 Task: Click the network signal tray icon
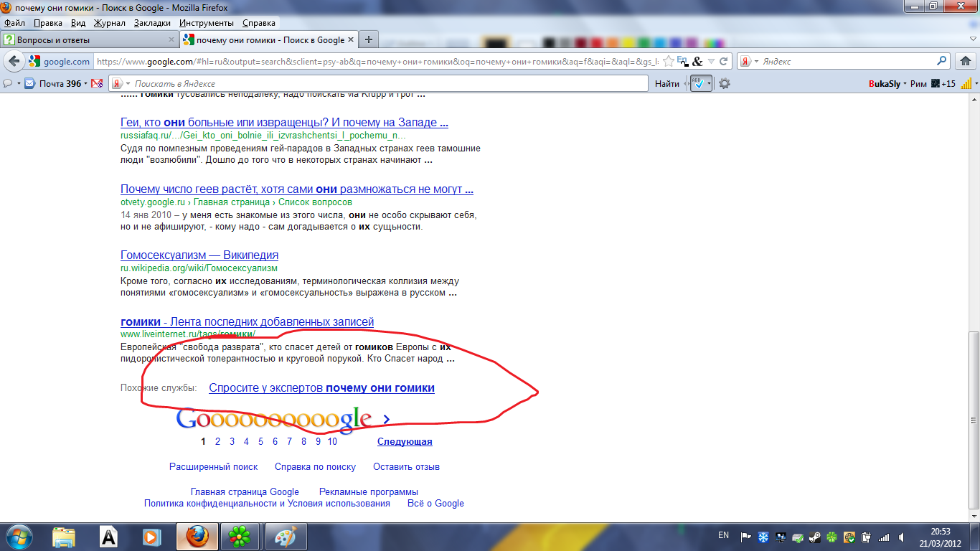[885, 537]
